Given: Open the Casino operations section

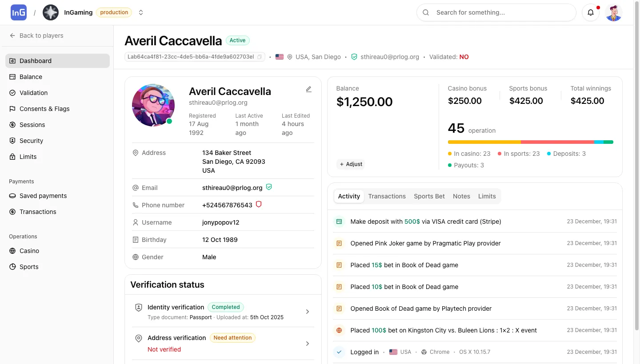Looking at the screenshot, I should [29, 251].
